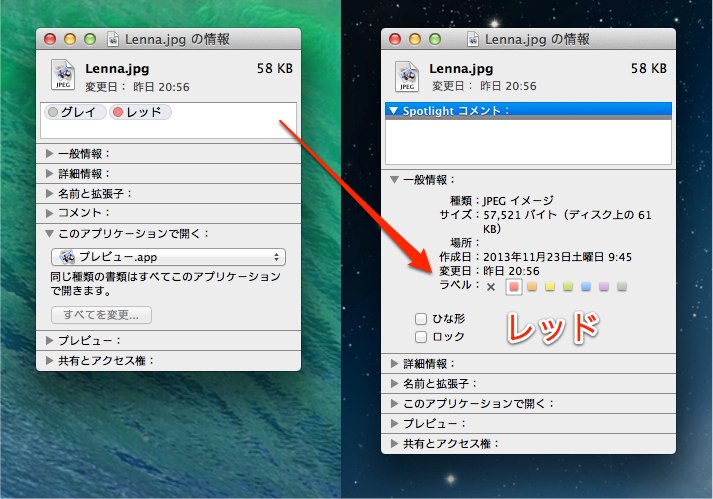
Task: Choose the orange label swatch
Action: pyautogui.click(x=532, y=287)
